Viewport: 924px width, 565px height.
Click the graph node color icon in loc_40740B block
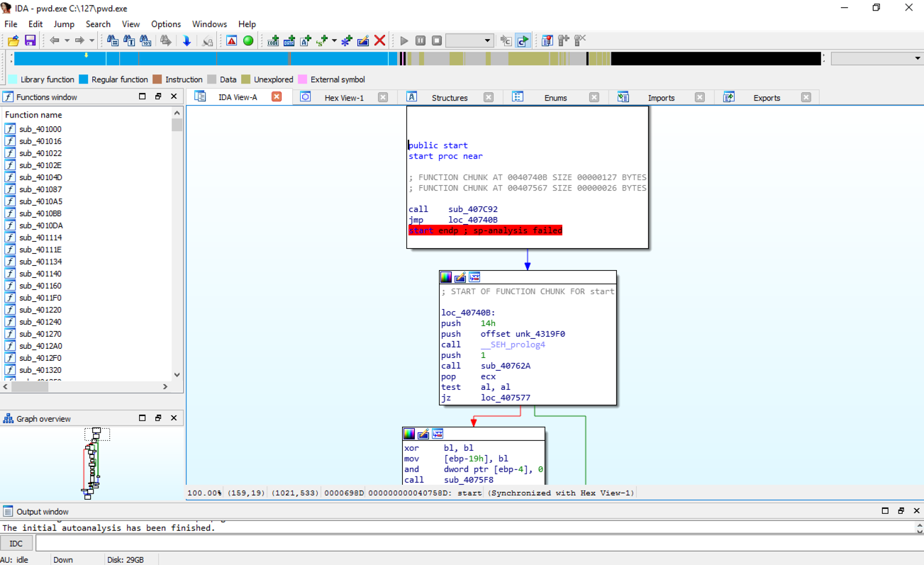click(x=446, y=277)
